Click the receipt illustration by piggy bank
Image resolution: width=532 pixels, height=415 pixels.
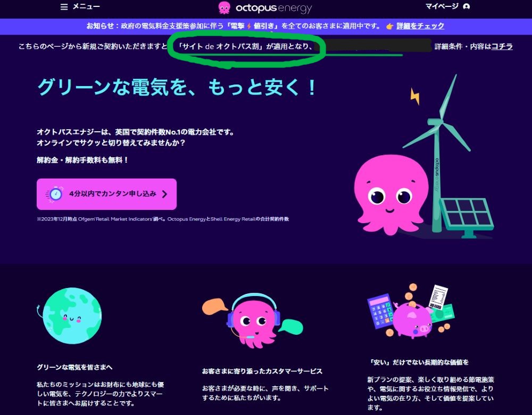(x=438, y=297)
